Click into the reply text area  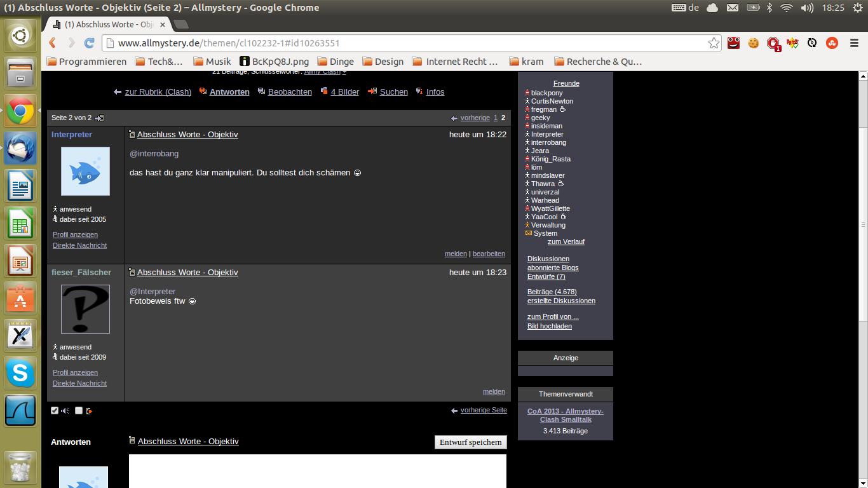tap(318, 471)
